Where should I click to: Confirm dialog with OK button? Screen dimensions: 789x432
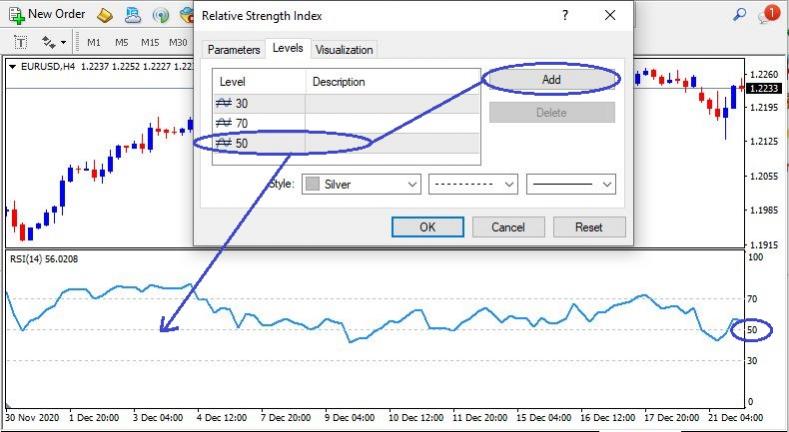click(428, 227)
